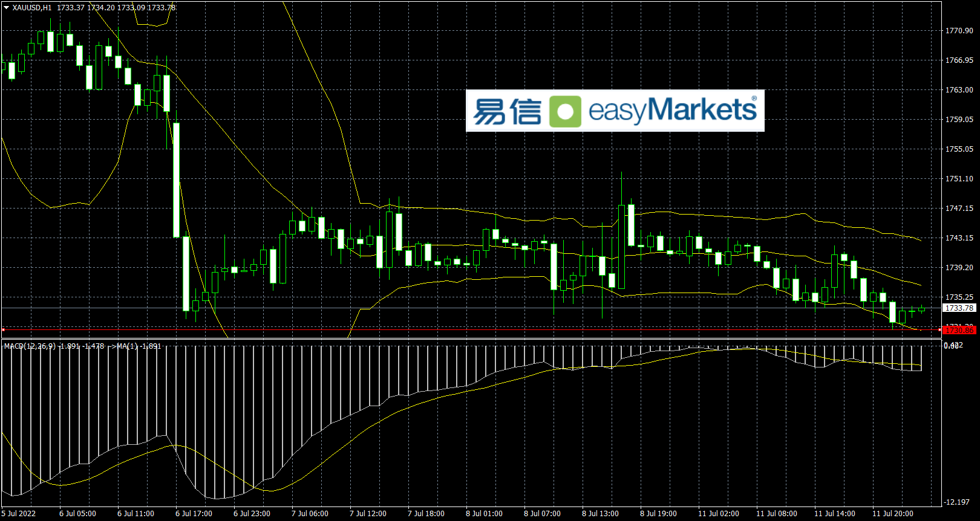Click the triangle arrow beside XAUUSD,H1
980x521 pixels.
pos(7,8)
